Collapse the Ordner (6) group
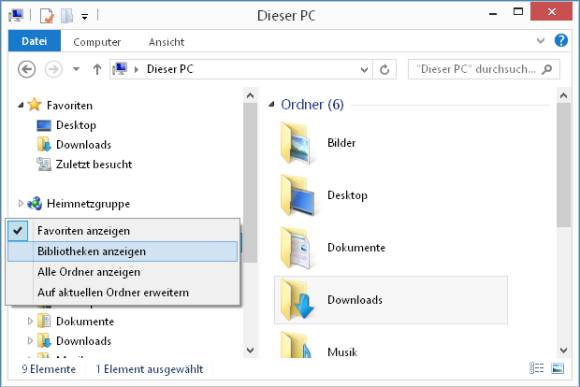Screen dimensions: 580x387 tap(272, 105)
